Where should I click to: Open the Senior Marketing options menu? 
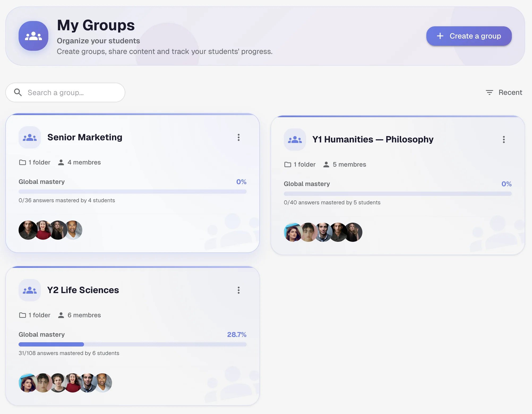[x=238, y=137]
